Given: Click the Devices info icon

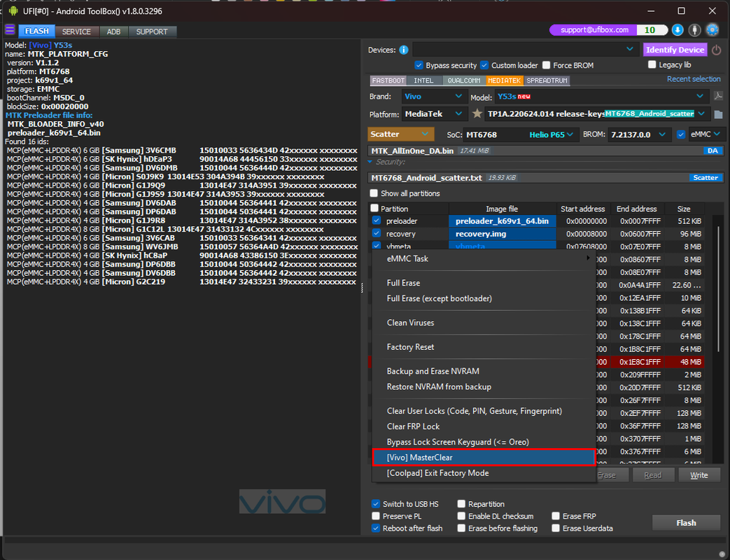Looking at the screenshot, I should [404, 50].
